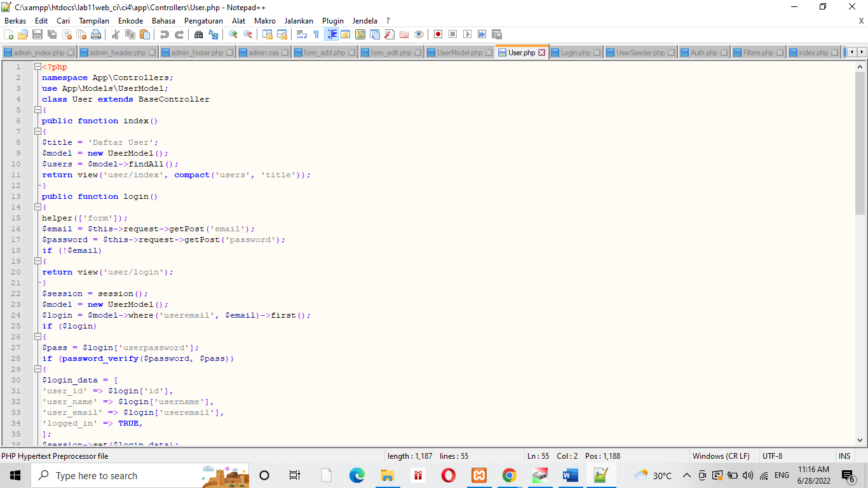Toggle synchronized vertical scrolling
This screenshot has width=868, height=488.
[266, 34]
